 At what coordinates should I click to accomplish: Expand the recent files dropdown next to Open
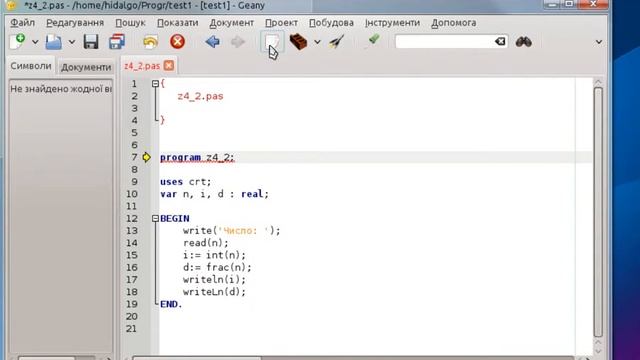(x=72, y=42)
